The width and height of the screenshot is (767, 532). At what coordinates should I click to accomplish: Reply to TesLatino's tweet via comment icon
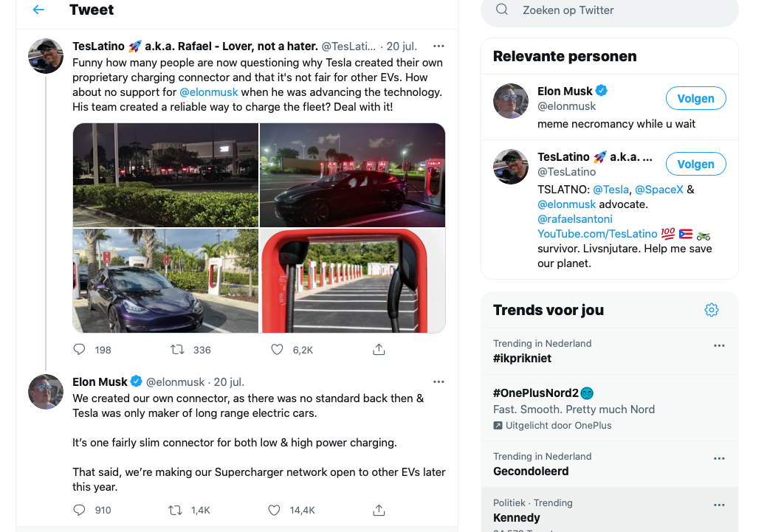click(80, 349)
